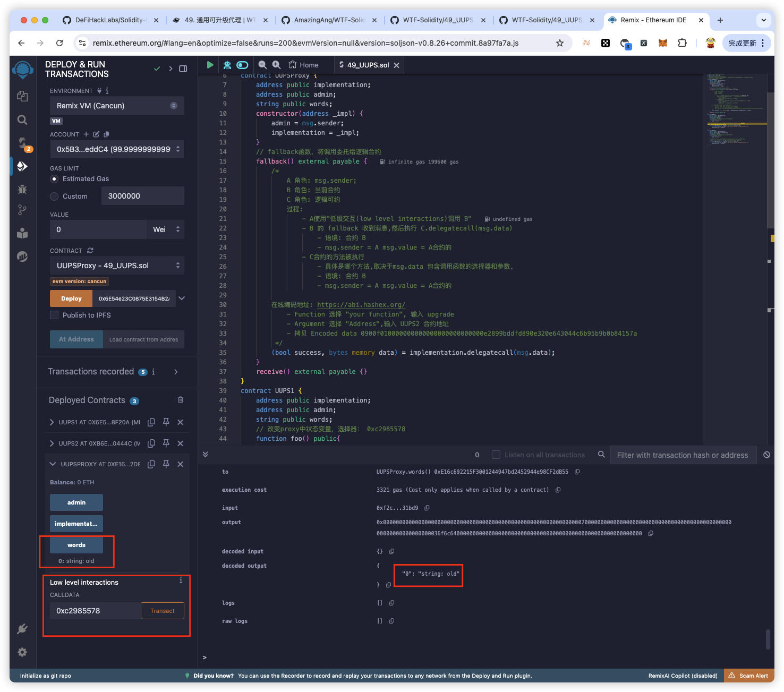Collapse the terminal double-chevron icon

(x=206, y=455)
